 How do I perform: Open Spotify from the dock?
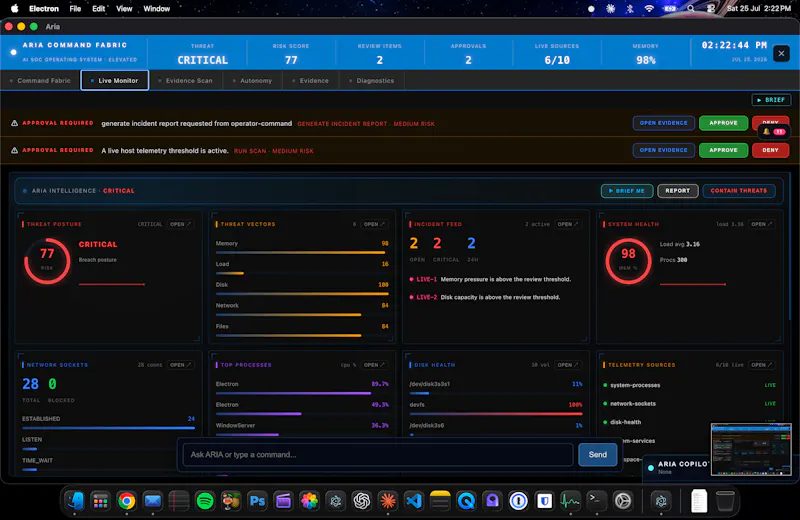point(205,501)
